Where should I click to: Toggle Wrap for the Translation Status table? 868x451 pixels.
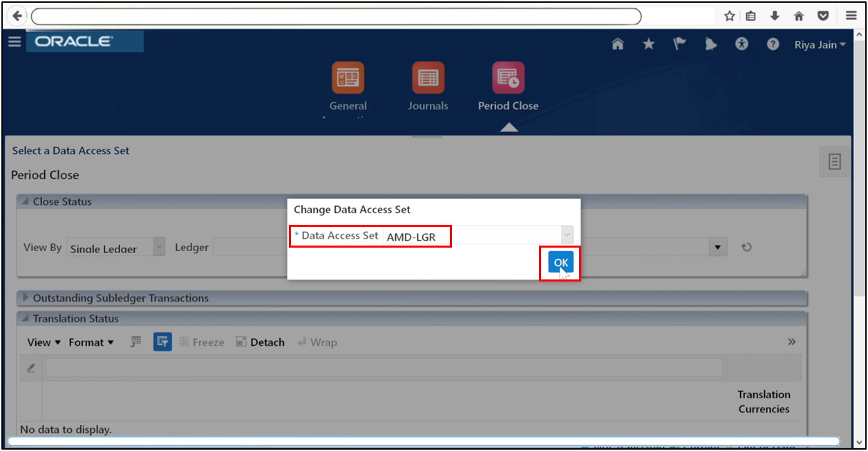coord(317,341)
